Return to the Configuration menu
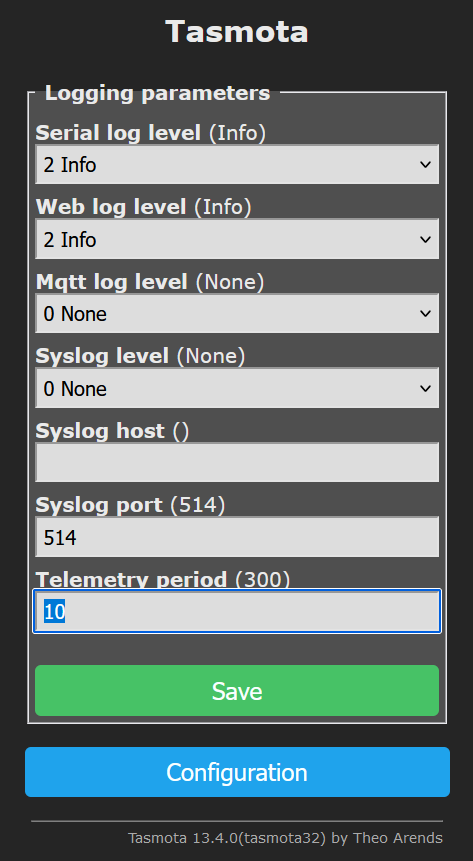 tap(237, 772)
